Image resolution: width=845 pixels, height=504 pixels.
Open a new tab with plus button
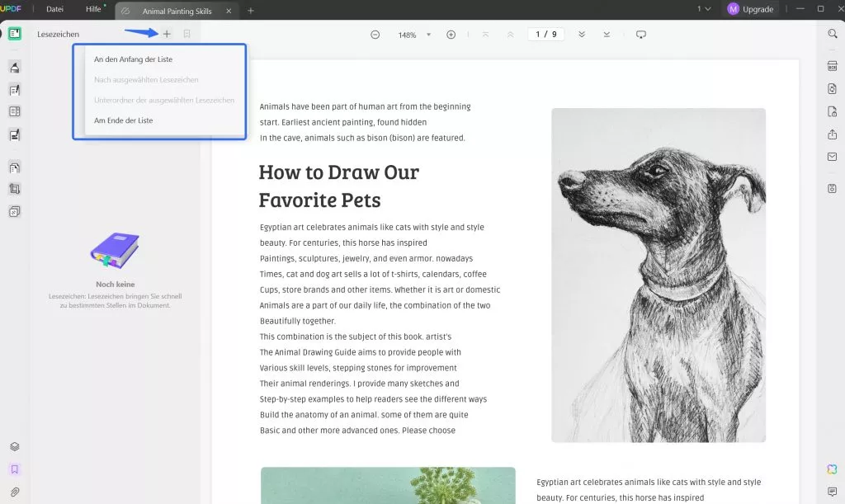coord(251,10)
